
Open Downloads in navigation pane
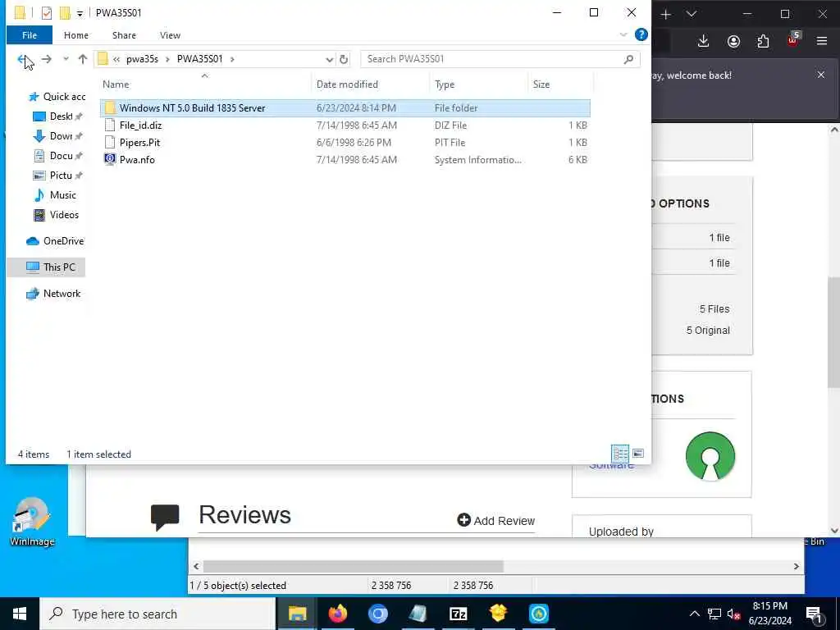(x=57, y=136)
